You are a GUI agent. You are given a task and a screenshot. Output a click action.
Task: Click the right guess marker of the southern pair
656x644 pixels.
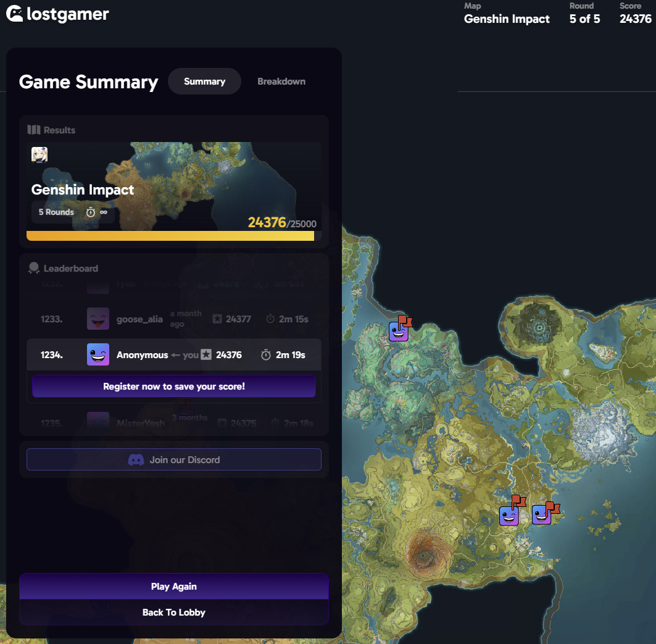click(541, 514)
